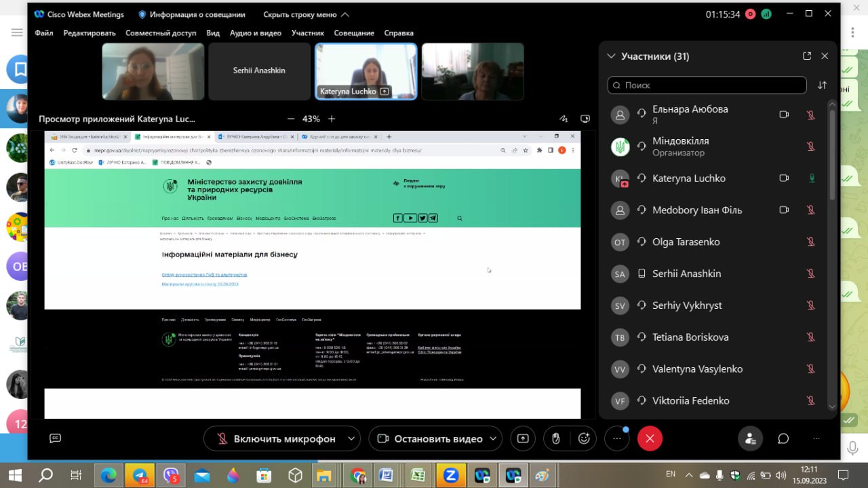Open the chat panel icon
Viewport: 868px width, 488px height.
pyautogui.click(x=783, y=438)
